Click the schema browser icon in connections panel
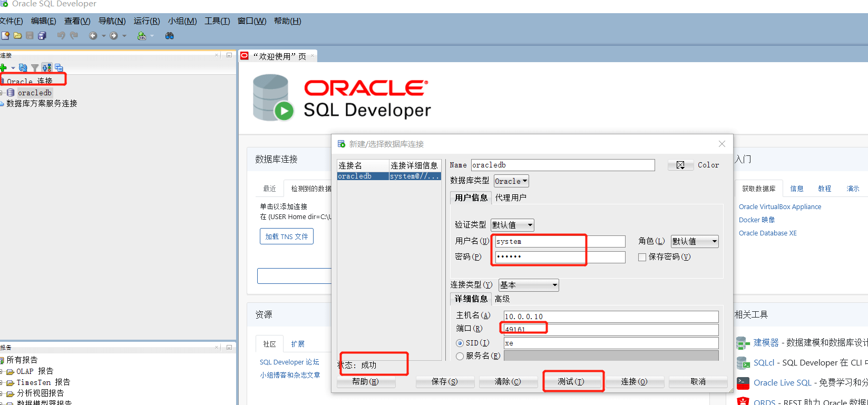The image size is (868, 405). [x=47, y=68]
